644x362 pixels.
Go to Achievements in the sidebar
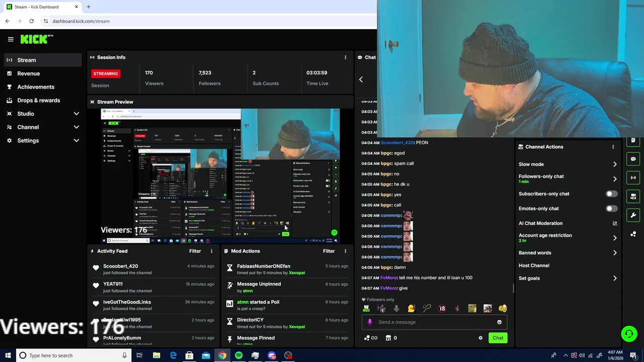[x=42, y=87]
